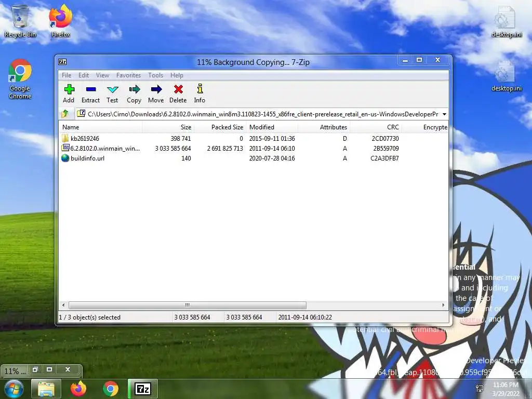Open the Favorites menu

tap(128, 75)
